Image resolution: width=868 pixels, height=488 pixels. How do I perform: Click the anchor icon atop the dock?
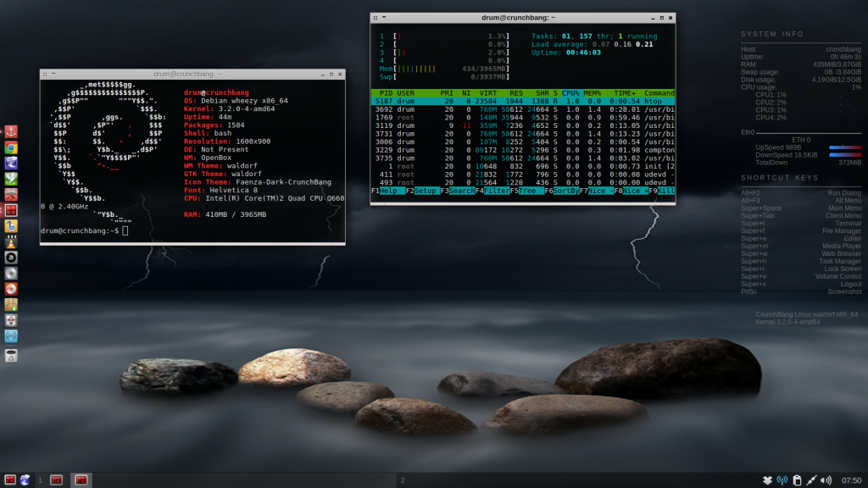12,131
